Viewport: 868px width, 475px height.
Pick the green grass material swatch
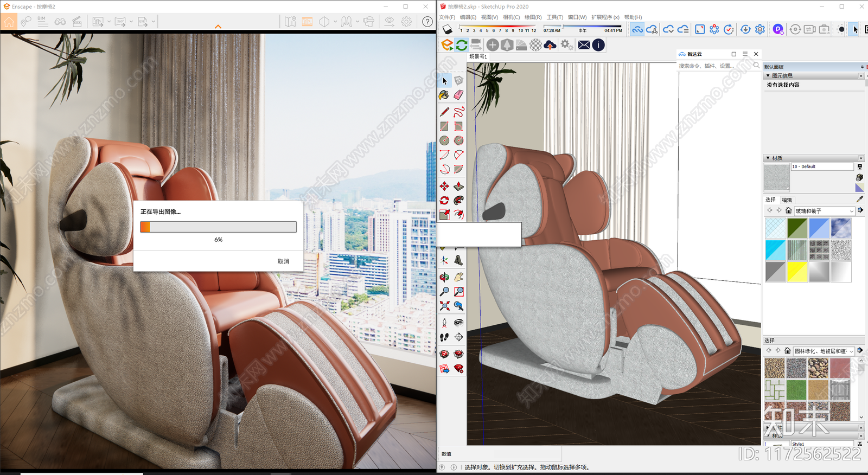tap(796, 389)
